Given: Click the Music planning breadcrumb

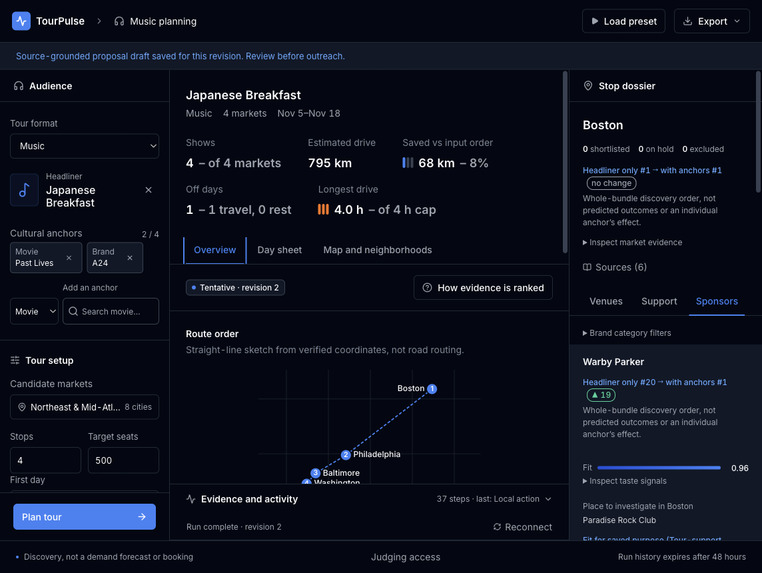Looking at the screenshot, I should point(156,21).
